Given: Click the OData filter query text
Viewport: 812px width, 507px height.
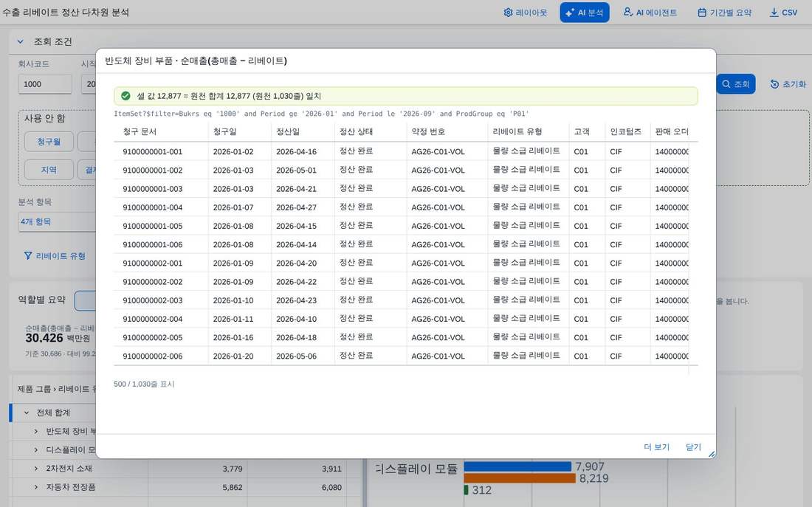Looking at the screenshot, I should click(x=322, y=114).
